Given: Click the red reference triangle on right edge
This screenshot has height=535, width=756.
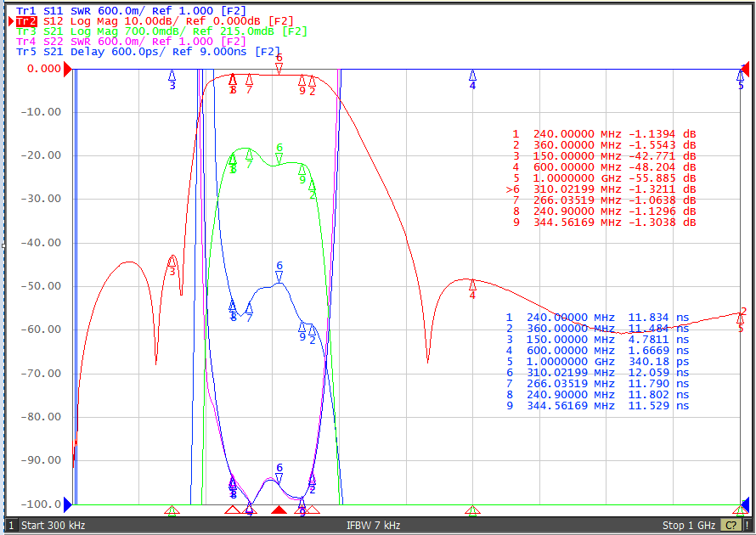Looking at the screenshot, I should coord(745,69).
